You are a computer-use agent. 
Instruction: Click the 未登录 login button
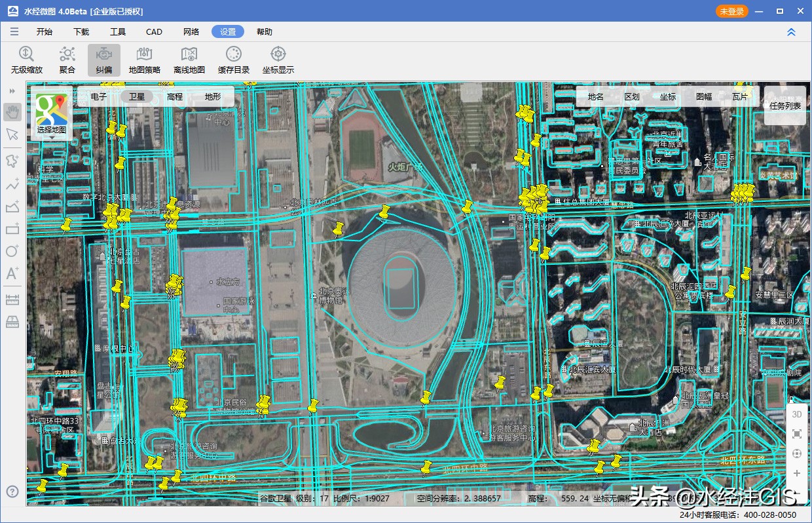point(731,11)
